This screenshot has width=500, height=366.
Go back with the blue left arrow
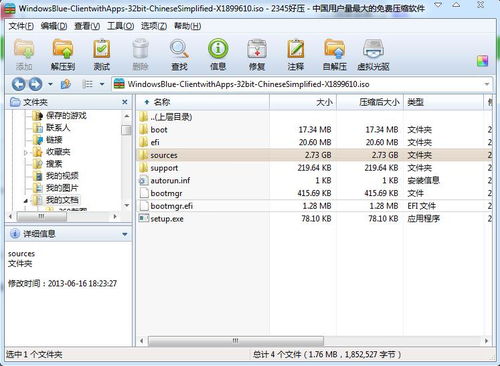(x=19, y=84)
